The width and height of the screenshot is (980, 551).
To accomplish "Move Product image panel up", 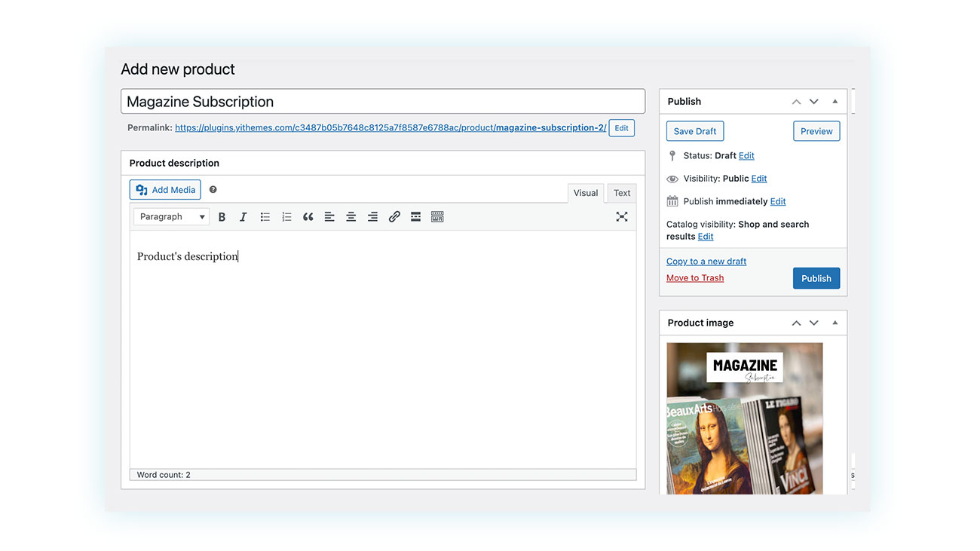I will [x=796, y=323].
